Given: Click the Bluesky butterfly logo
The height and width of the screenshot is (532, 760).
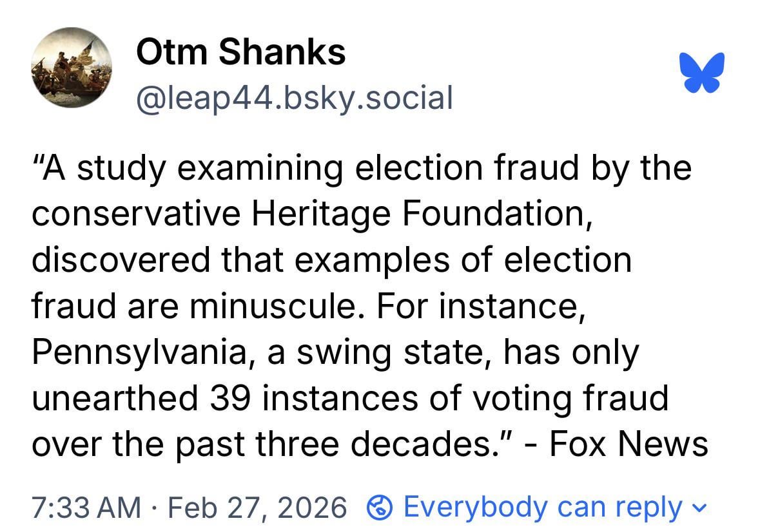Looking at the screenshot, I should click(x=702, y=72).
